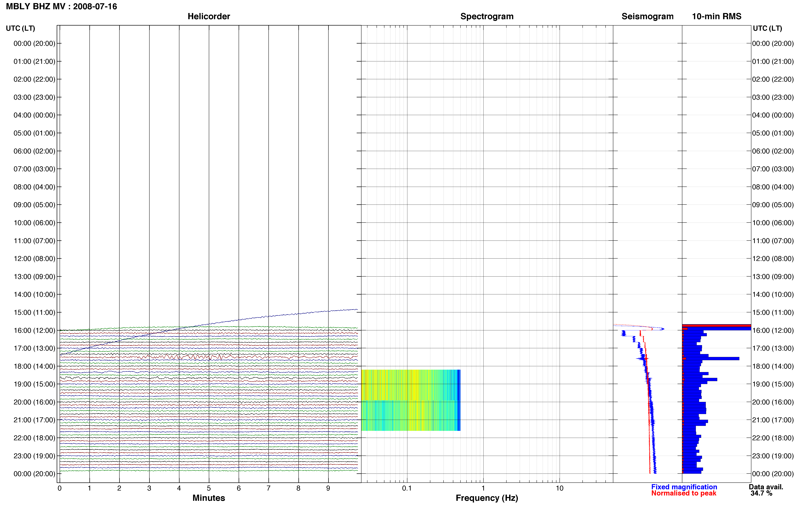Click the Seismogram panel heading
The image size is (812, 508).
coord(647,16)
